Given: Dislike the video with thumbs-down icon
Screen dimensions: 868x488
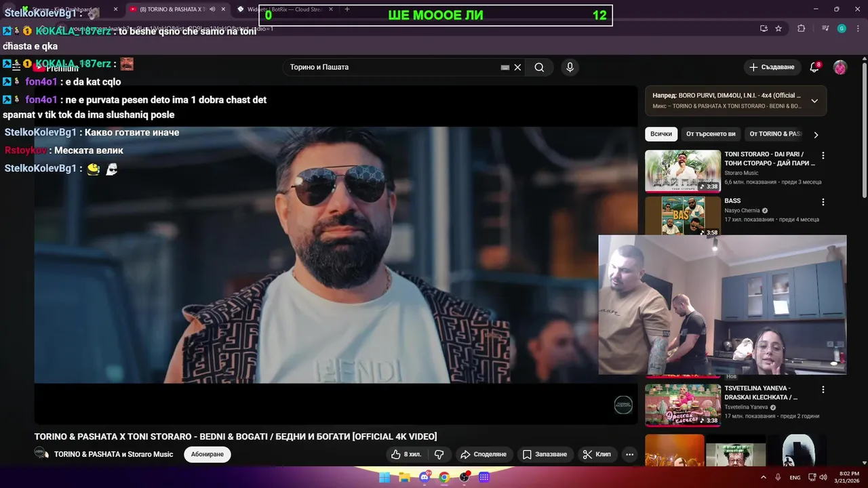Looking at the screenshot, I should (439, 454).
